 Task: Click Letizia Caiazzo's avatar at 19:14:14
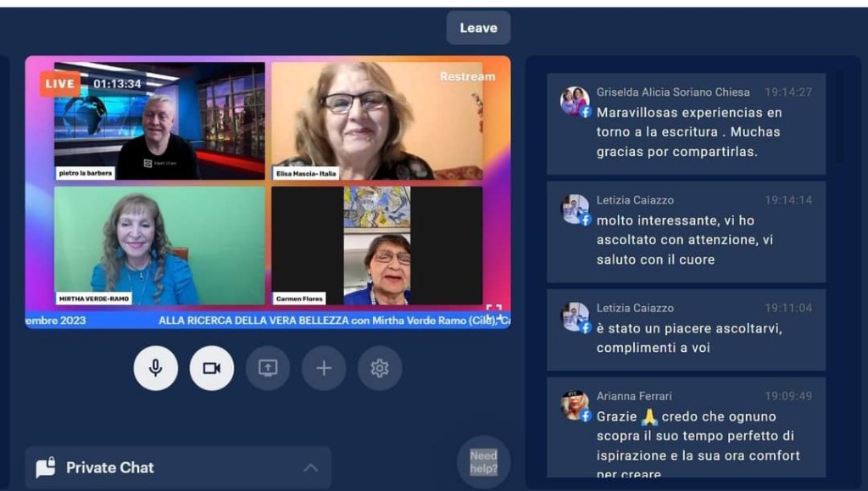point(575,209)
